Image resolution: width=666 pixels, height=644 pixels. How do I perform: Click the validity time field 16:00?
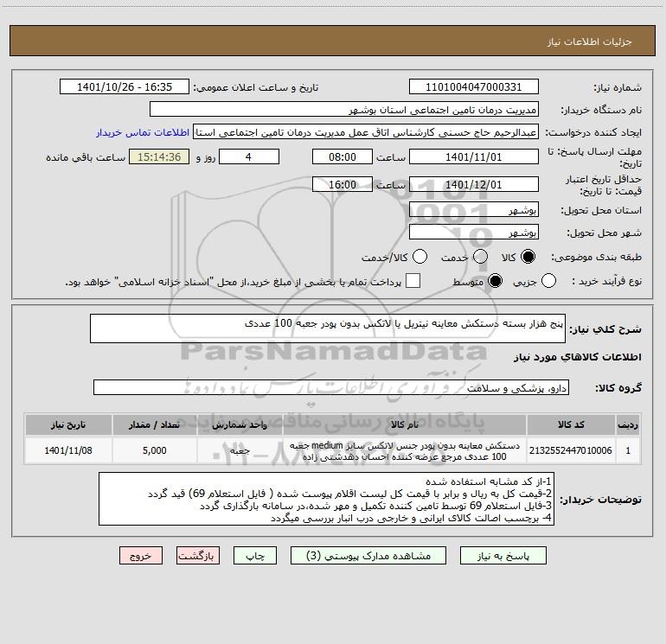[x=343, y=185]
